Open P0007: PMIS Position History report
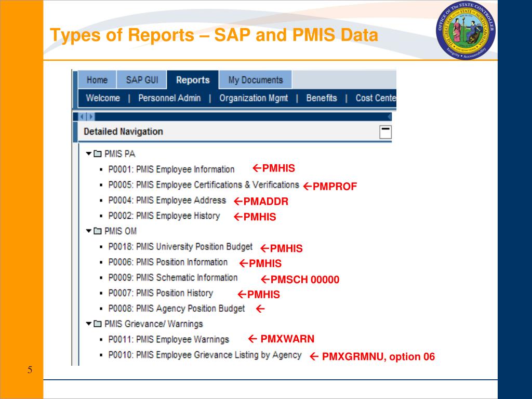The image size is (532, 399). (x=161, y=293)
